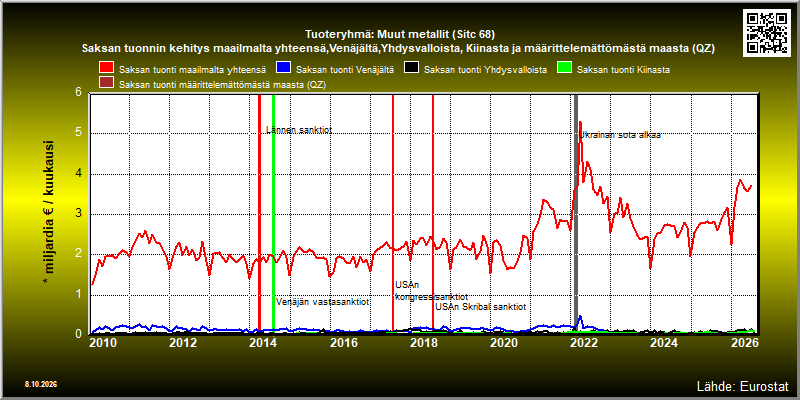Click the y-axis value 4

click(x=79, y=173)
